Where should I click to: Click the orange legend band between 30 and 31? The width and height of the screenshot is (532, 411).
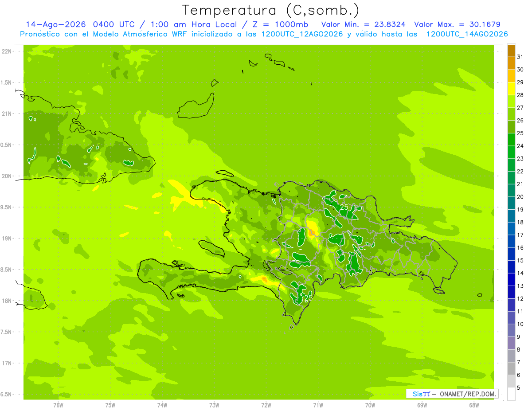coord(511,63)
